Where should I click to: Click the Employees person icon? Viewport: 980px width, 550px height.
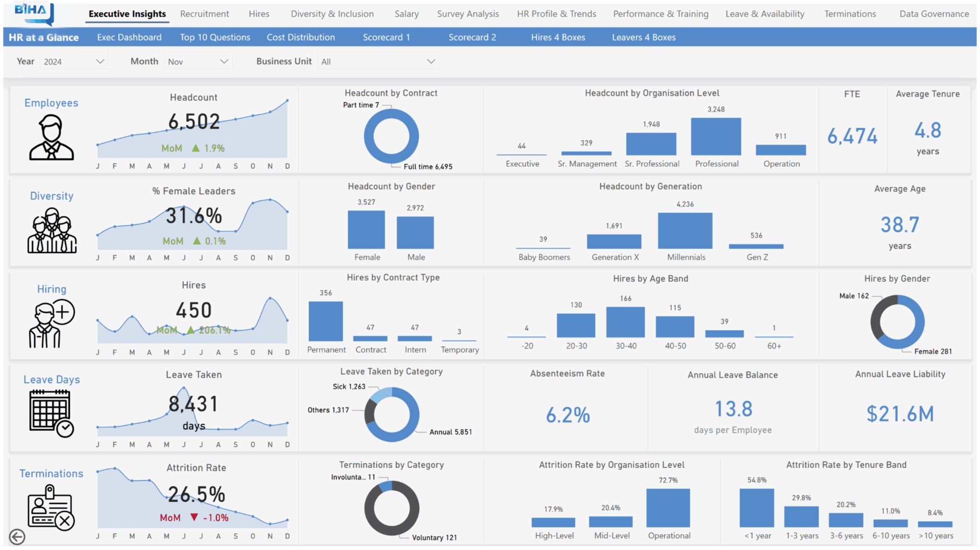51,137
